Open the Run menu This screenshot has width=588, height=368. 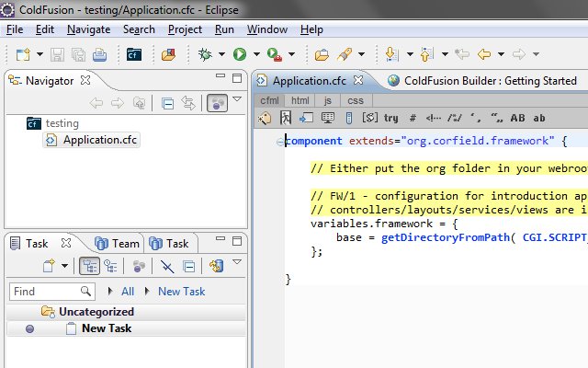pyautogui.click(x=224, y=29)
